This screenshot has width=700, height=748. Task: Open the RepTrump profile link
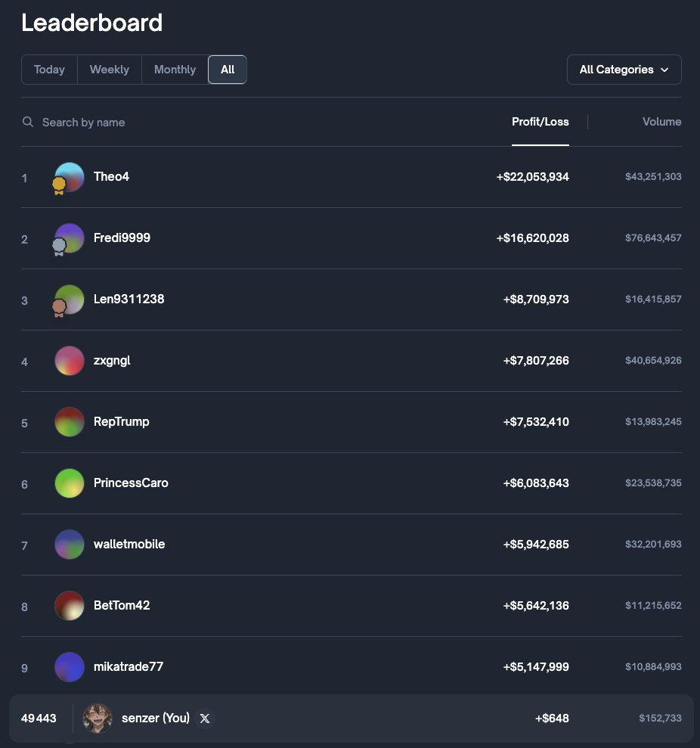tap(121, 422)
